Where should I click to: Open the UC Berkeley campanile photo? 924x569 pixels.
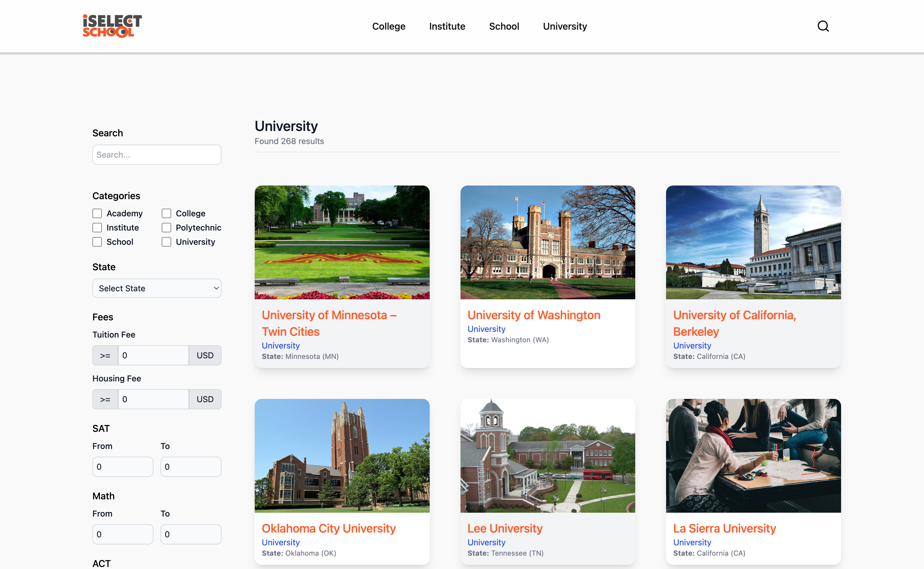tap(753, 242)
